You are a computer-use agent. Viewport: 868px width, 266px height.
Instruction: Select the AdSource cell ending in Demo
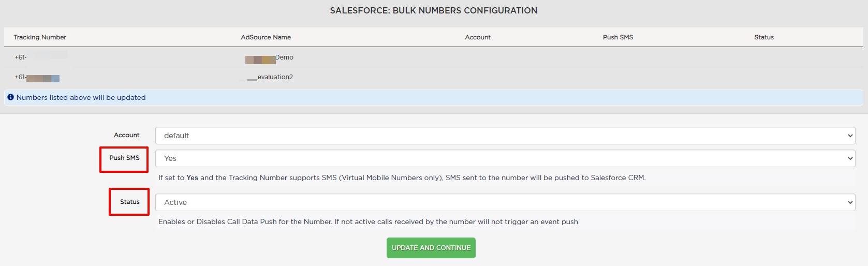[269, 58]
